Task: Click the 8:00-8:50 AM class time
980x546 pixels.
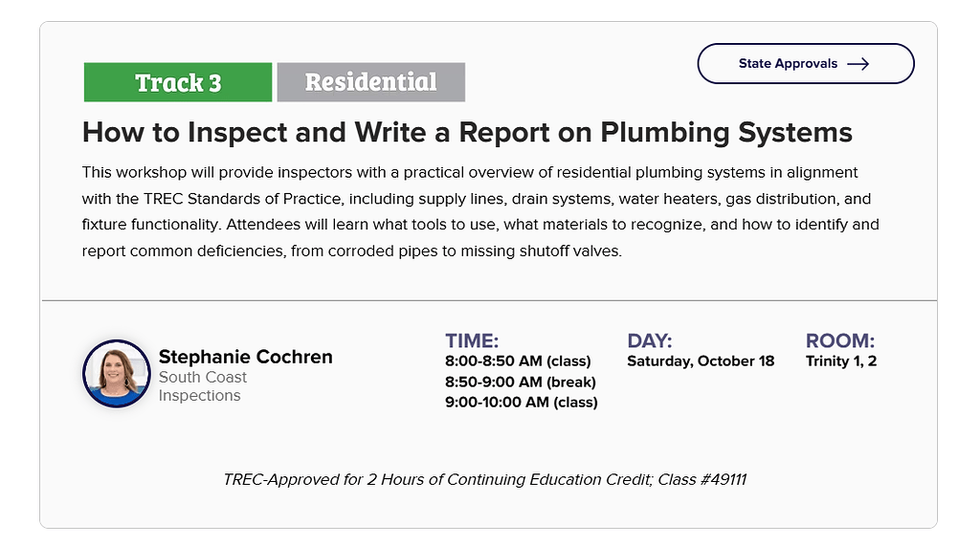Action: [518, 361]
